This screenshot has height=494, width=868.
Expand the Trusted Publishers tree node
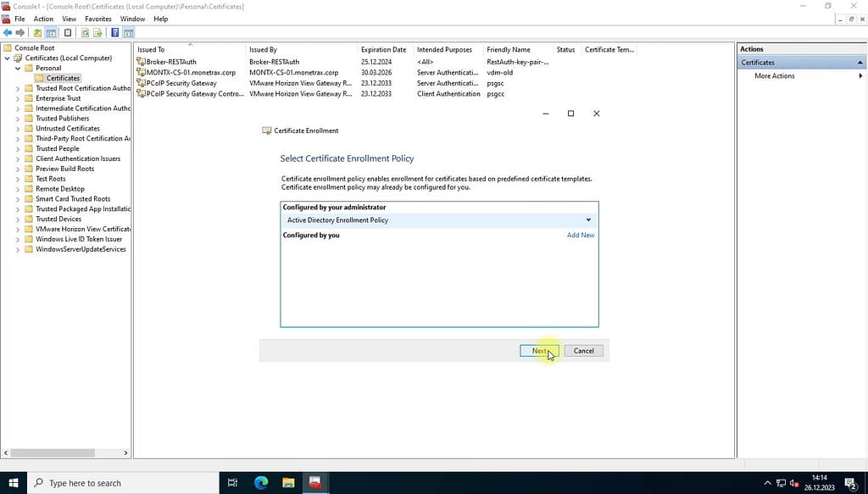[18, 119]
